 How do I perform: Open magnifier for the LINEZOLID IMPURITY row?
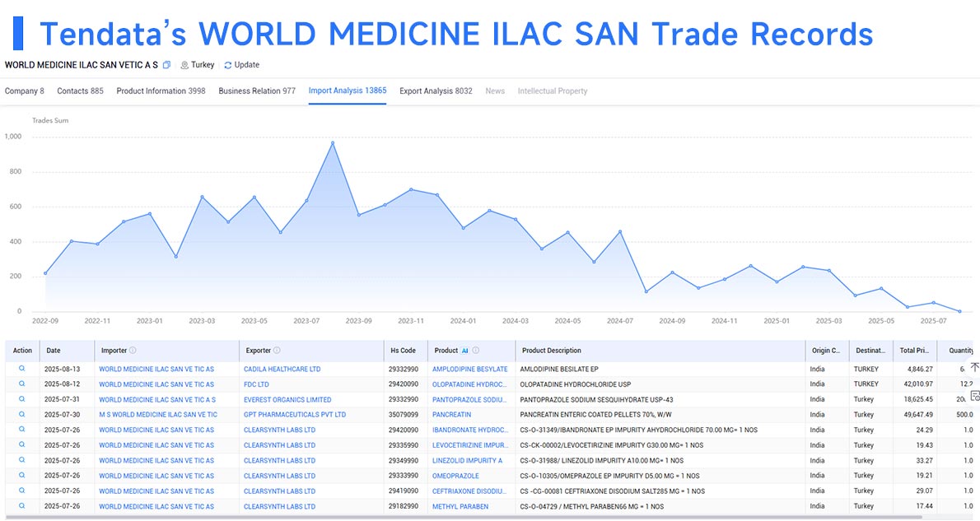click(22, 460)
